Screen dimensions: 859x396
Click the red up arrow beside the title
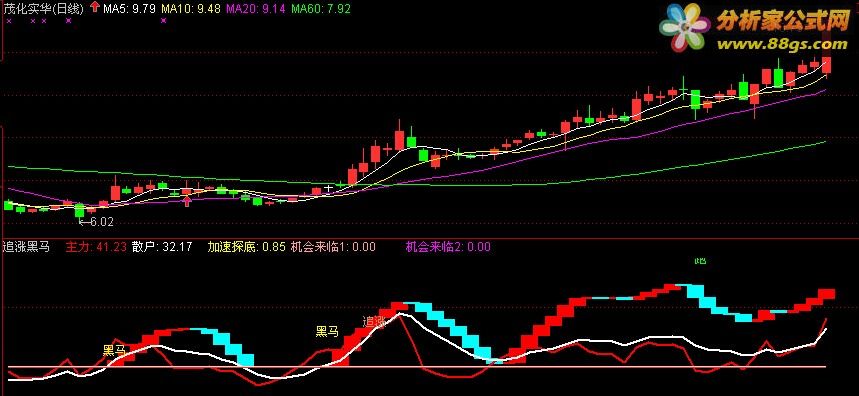click(x=95, y=8)
